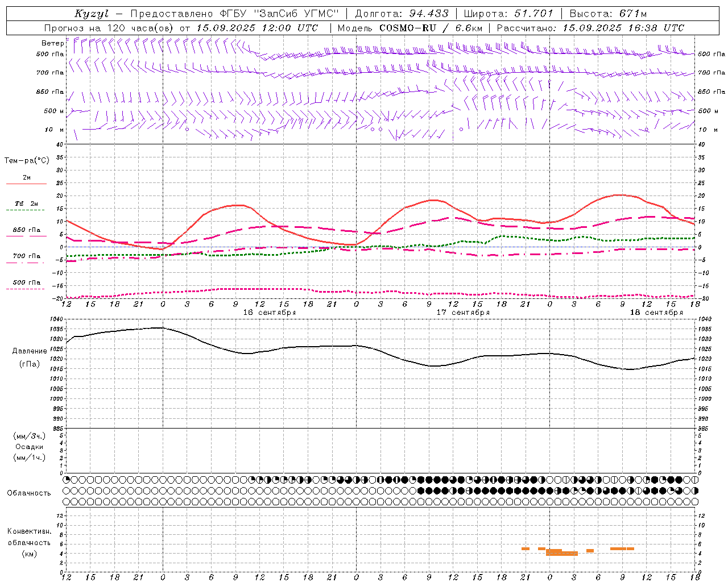The height and width of the screenshot is (582, 728).
Task: Click the (км) unit label
Action: click(30, 554)
